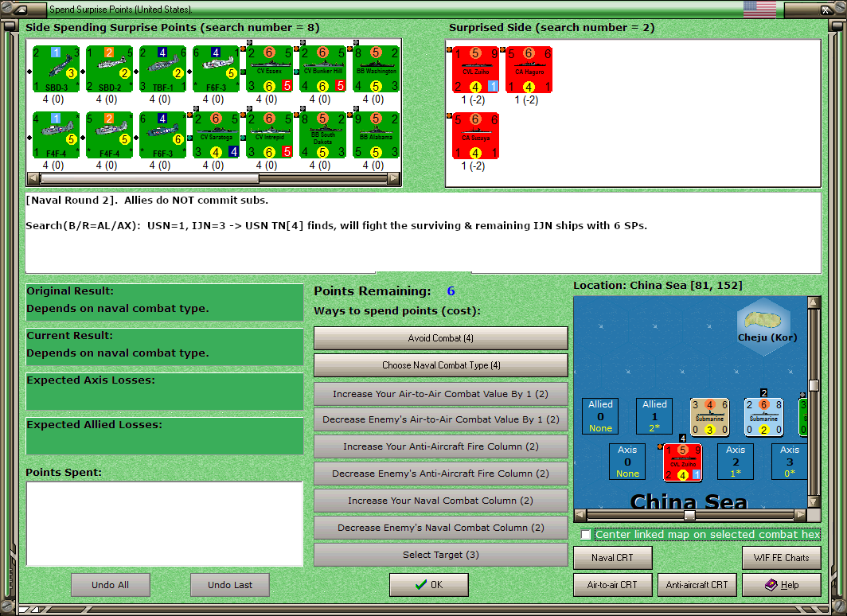Click the Undo All button
This screenshot has height=616, width=847.
tap(110, 585)
